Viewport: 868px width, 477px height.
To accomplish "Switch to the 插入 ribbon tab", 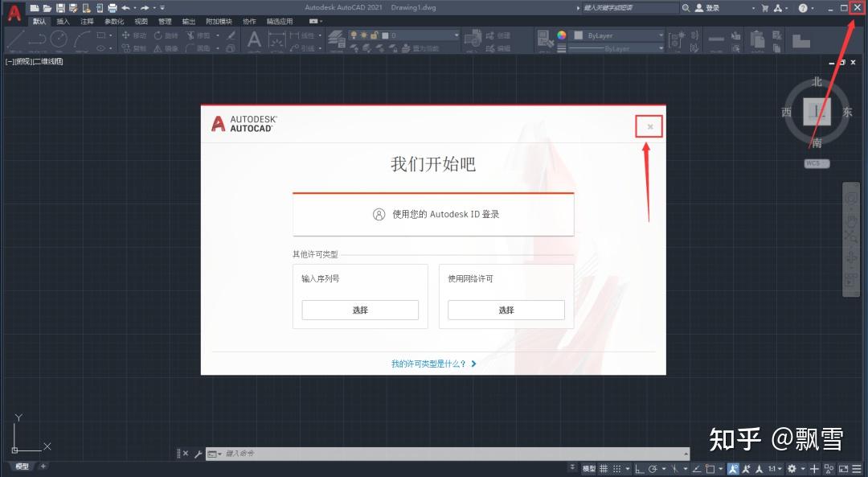I will pos(63,22).
